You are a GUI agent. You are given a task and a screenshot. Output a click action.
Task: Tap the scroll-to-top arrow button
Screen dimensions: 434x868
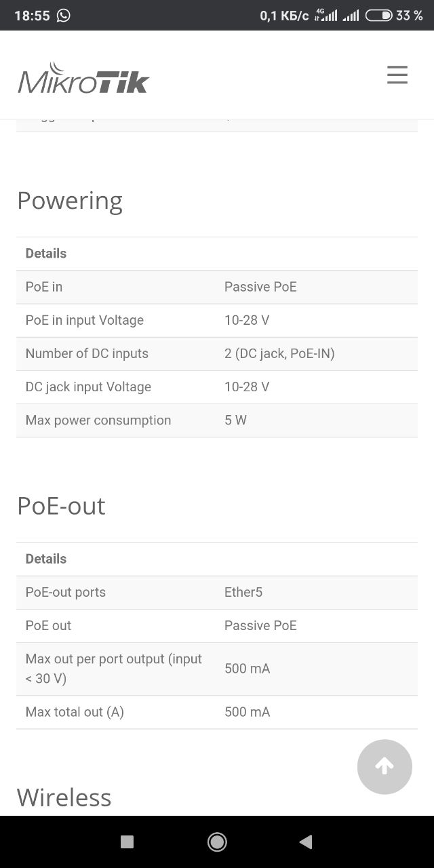(x=384, y=766)
